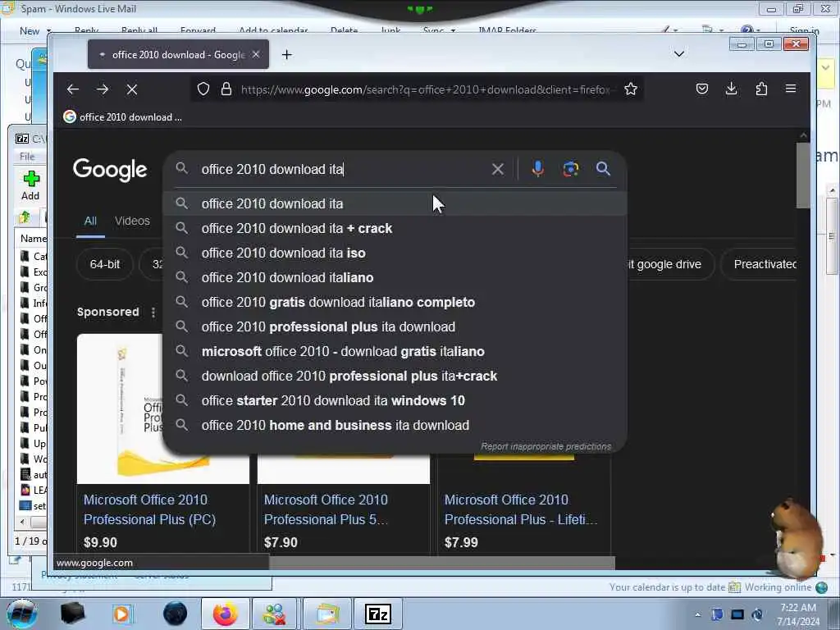Switch to the All results tab

pyautogui.click(x=90, y=221)
